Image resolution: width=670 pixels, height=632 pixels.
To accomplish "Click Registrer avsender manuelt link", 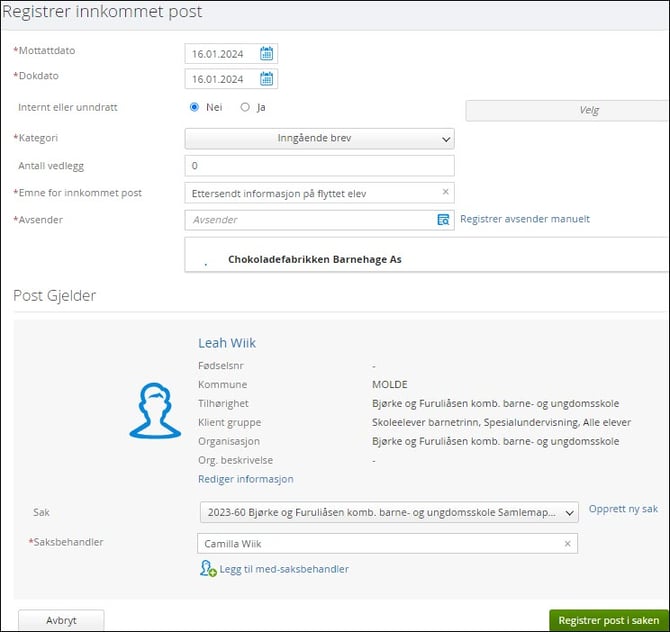I will 525,219.
